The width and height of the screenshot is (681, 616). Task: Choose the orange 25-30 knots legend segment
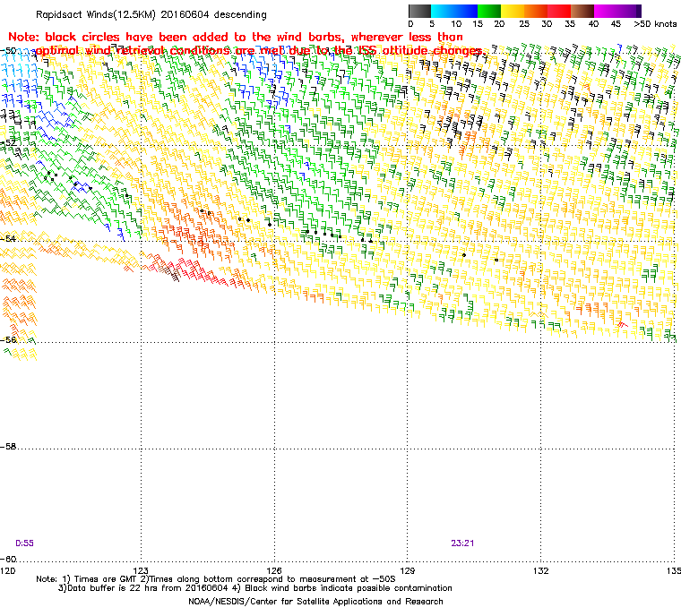tap(536, 11)
